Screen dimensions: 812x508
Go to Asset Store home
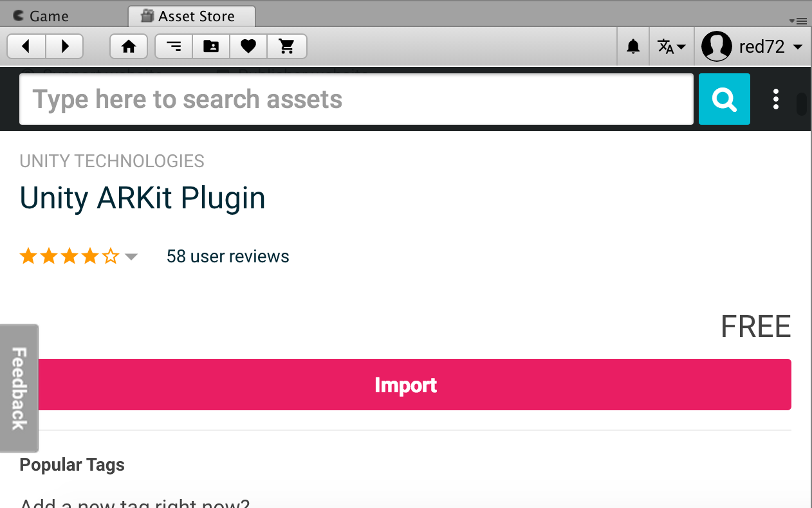point(129,46)
